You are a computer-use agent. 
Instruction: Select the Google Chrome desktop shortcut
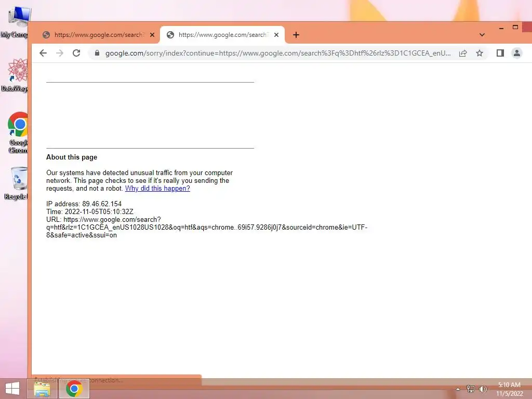18,132
